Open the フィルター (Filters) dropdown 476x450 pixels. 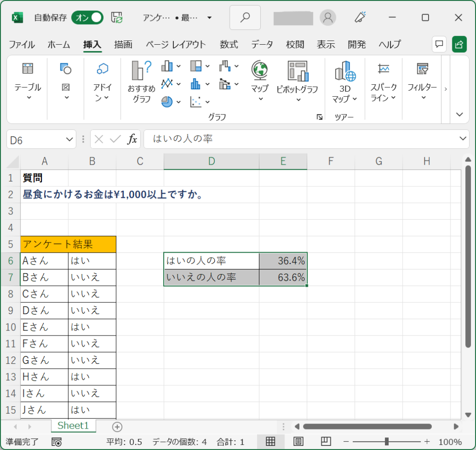(x=422, y=81)
